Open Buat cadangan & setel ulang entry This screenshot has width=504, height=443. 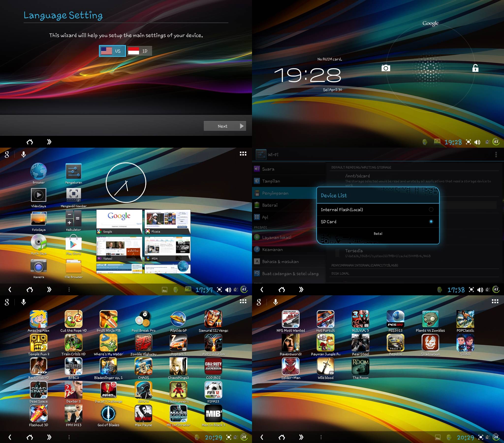click(x=289, y=273)
